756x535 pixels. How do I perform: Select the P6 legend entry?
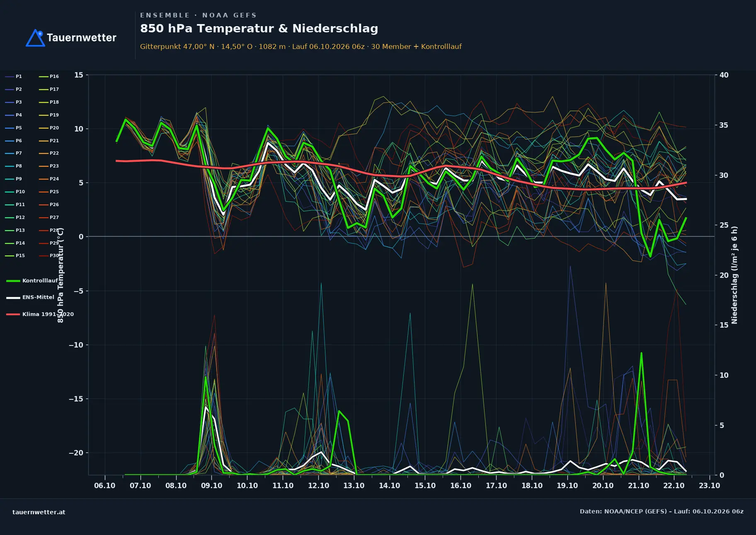tap(14, 141)
